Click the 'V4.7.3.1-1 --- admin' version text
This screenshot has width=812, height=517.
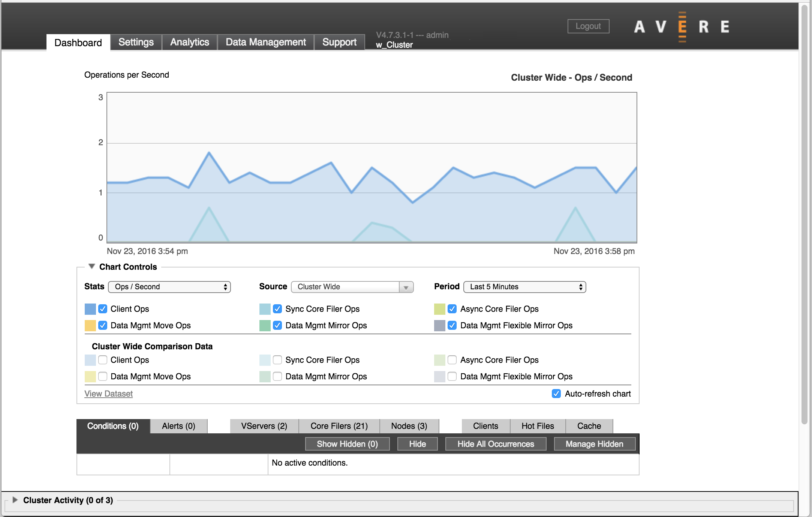[x=412, y=35]
